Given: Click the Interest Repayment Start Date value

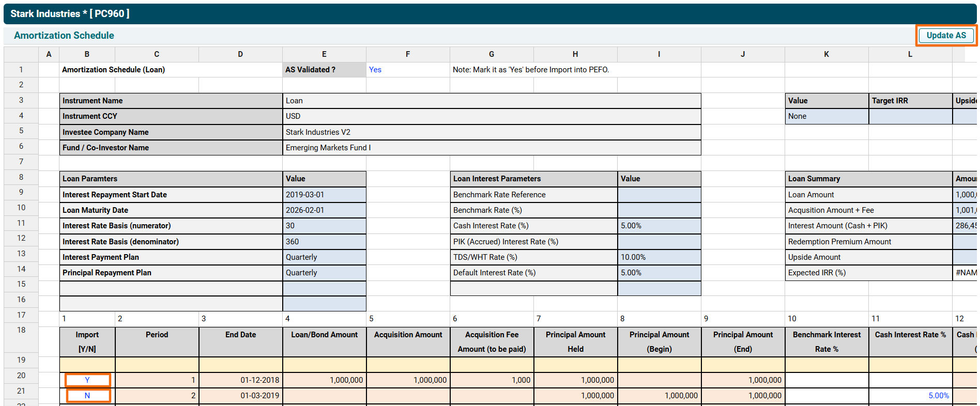Looking at the screenshot, I should pyautogui.click(x=324, y=195).
